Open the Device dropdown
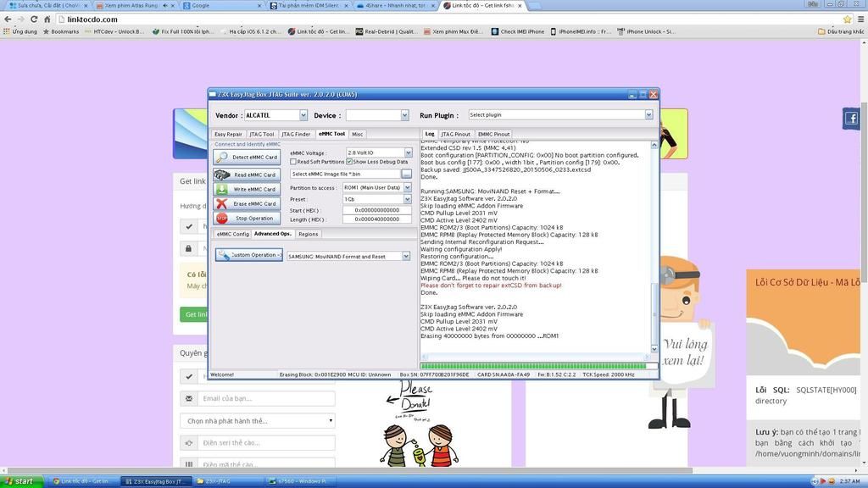This screenshot has height=488, width=868. pos(404,115)
